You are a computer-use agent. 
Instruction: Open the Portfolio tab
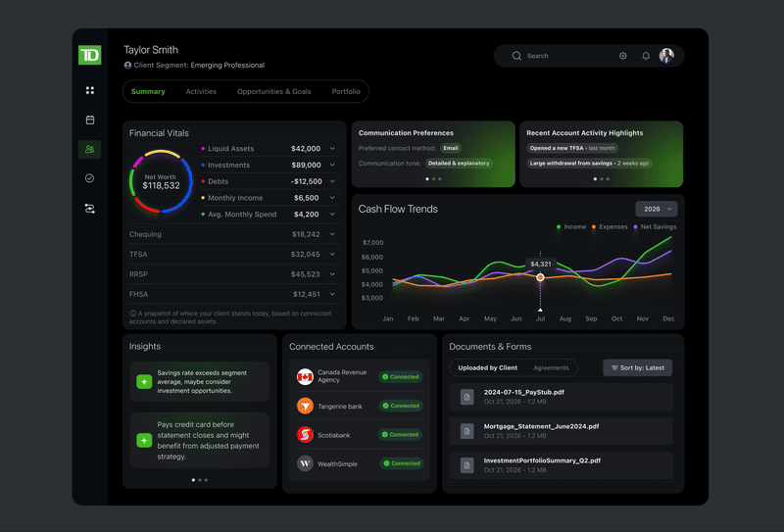click(x=346, y=91)
